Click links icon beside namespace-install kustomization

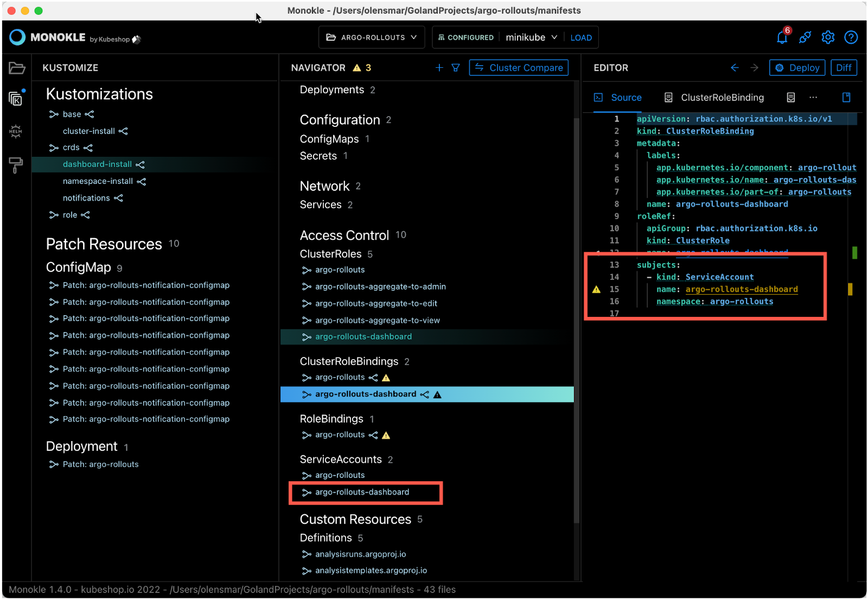tap(142, 181)
